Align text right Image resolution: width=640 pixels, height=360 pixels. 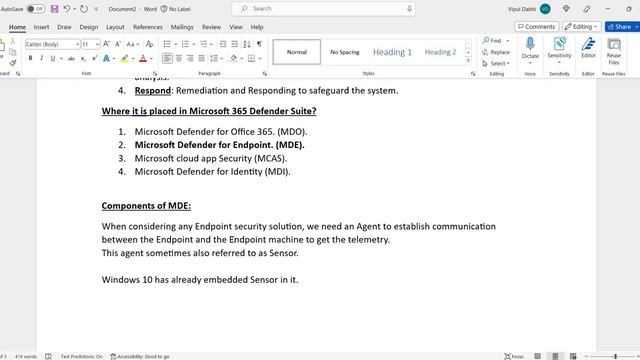pyautogui.click(x=190, y=58)
